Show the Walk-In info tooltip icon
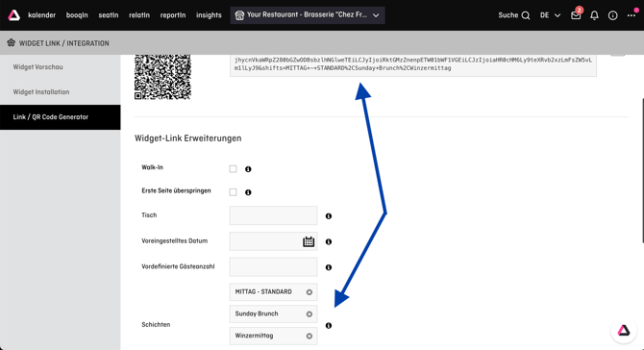 [x=248, y=169]
